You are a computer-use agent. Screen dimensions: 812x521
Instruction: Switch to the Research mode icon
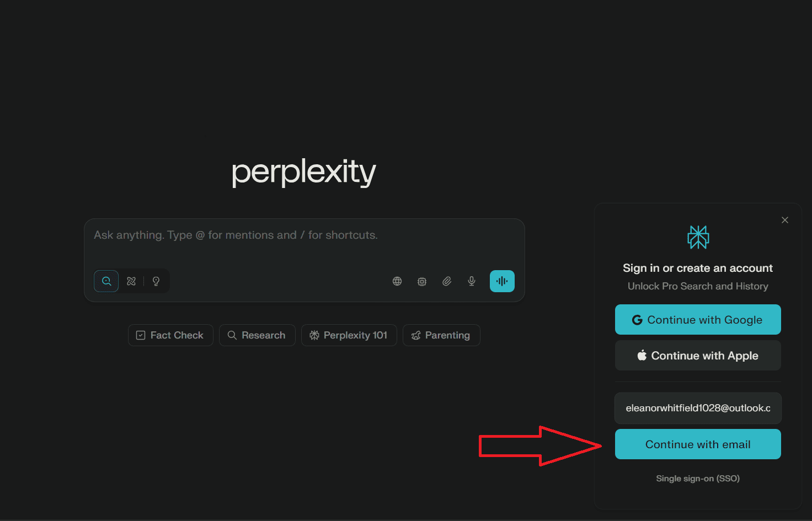131,281
